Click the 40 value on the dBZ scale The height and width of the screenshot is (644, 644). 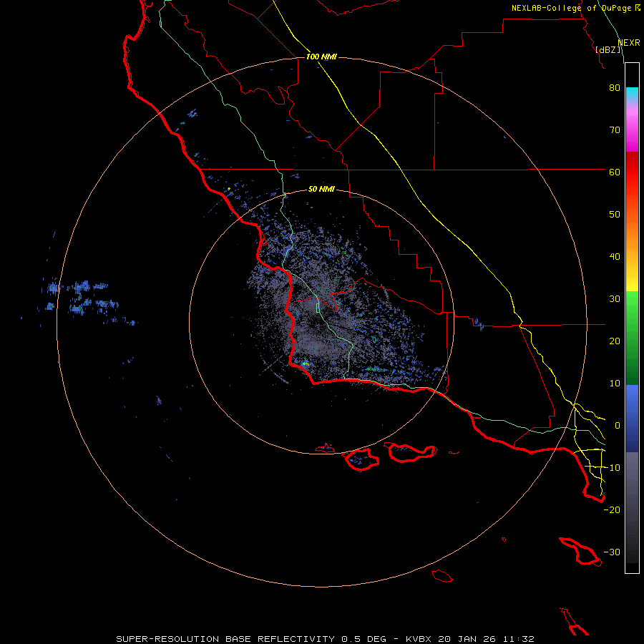(615, 257)
